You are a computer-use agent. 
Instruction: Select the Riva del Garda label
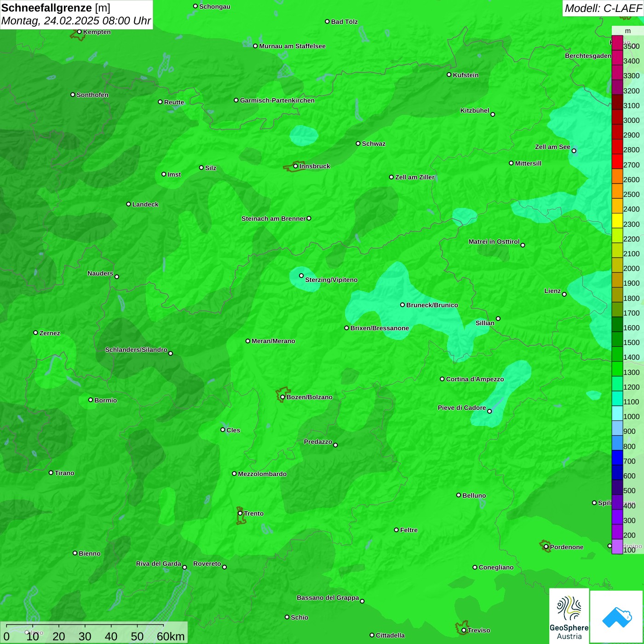click(x=159, y=563)
